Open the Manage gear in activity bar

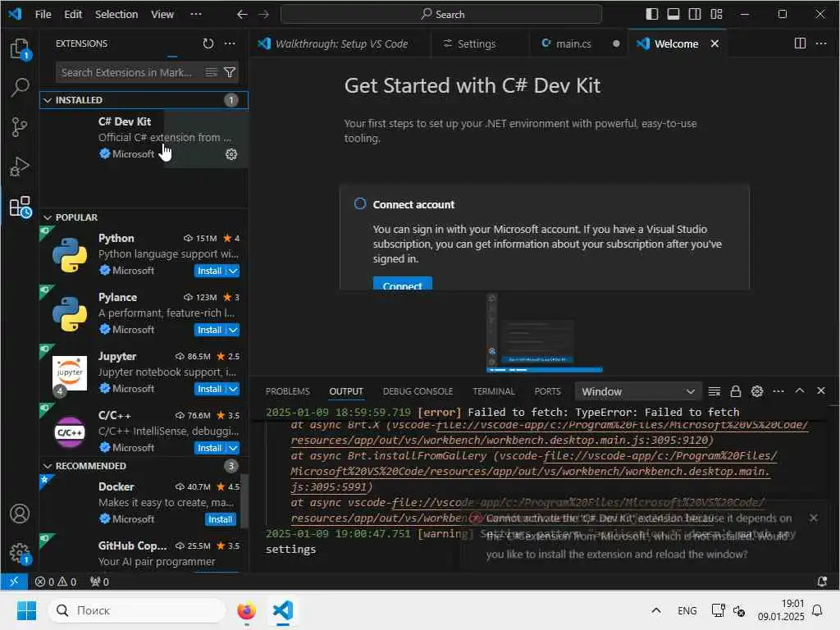click(20, 554)
